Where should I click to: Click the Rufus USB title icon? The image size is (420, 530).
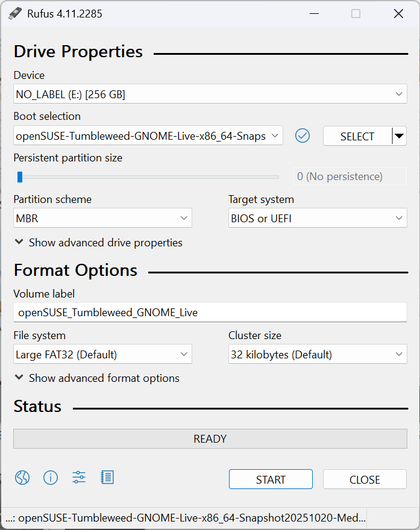14,13
